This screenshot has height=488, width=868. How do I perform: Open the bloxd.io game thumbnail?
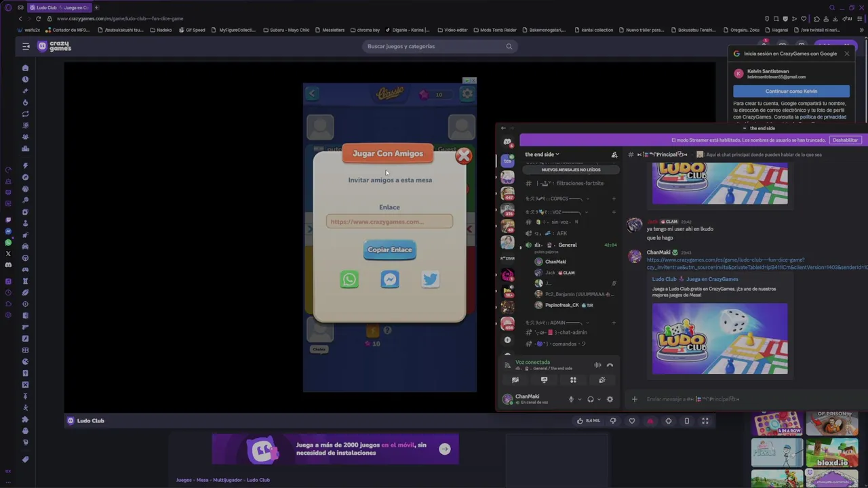point(832,452)
